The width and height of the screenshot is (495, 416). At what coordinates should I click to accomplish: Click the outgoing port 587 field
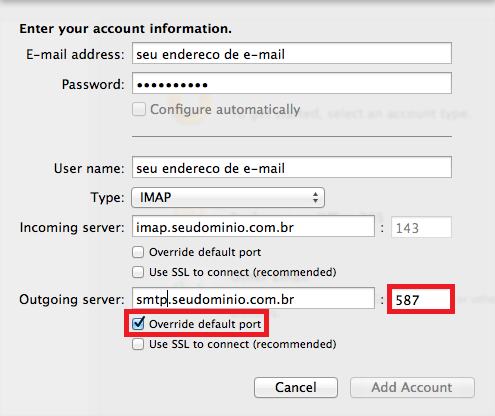coord(421,299)
